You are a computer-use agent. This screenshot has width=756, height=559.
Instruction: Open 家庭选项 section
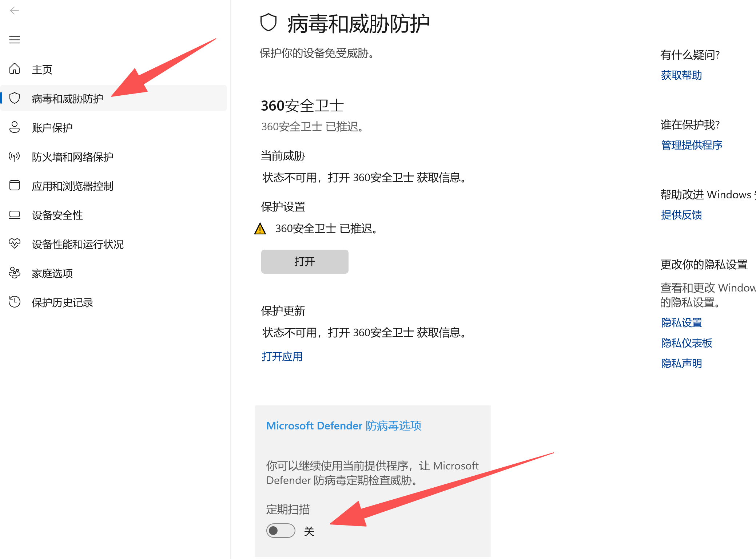click(x=114, y=273)
